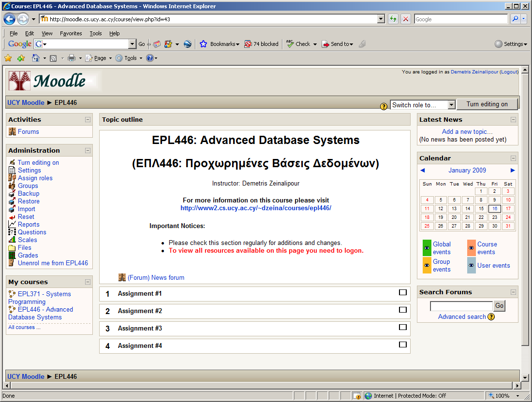Click the Logout link
Screen dimensions: 532x402
(x=509, y=72)
